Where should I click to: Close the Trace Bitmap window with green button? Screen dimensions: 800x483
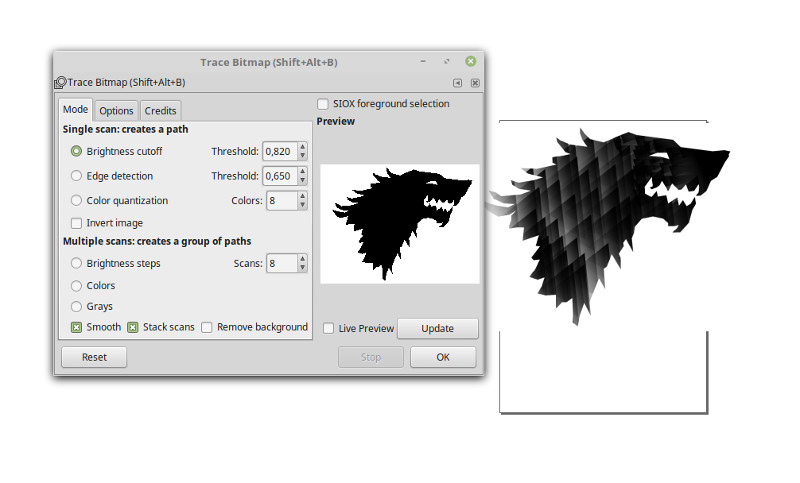pyautogui.click(x=470, y=61)
